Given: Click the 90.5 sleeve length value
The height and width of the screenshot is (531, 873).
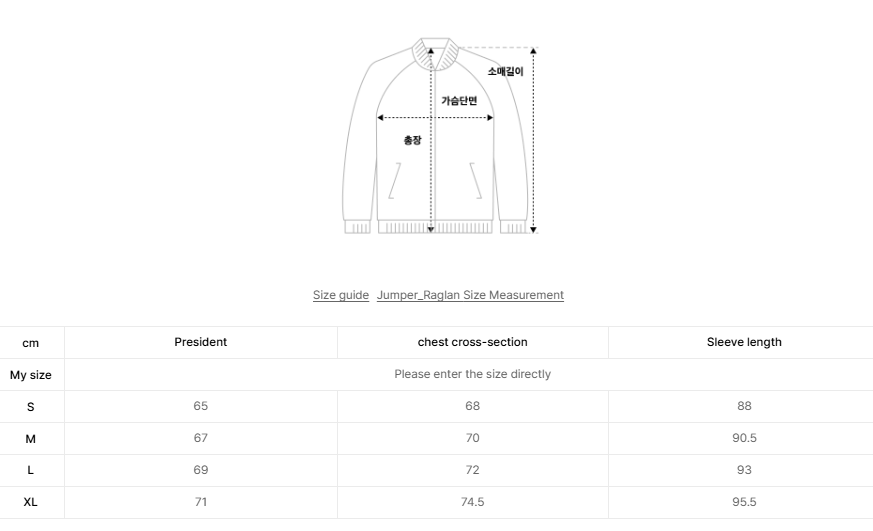Looking at the screenshot, I should point(744,438).
